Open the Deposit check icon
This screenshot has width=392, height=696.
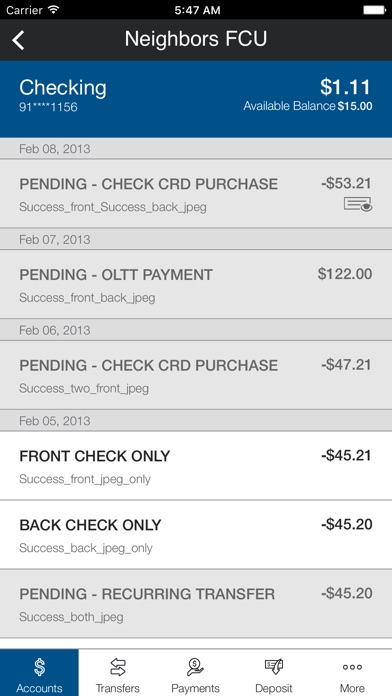tap(274, 667)
